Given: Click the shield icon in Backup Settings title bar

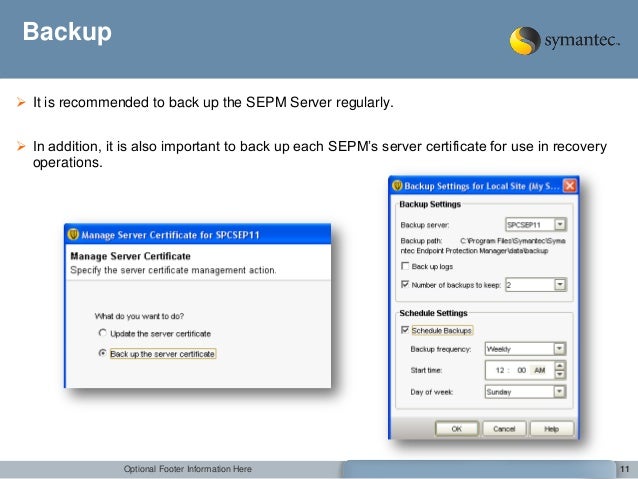Looking at the screenshot, I should coord(397,186).
